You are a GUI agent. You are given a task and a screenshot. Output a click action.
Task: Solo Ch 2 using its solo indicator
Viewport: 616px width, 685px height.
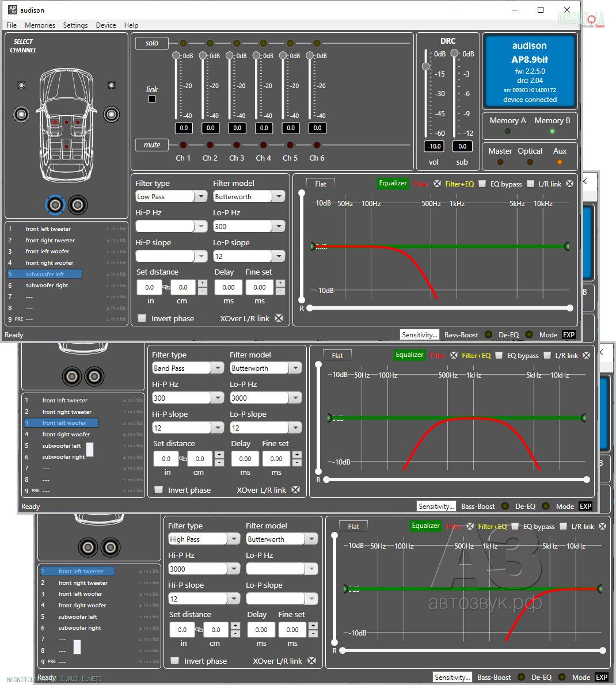(210, 43)
